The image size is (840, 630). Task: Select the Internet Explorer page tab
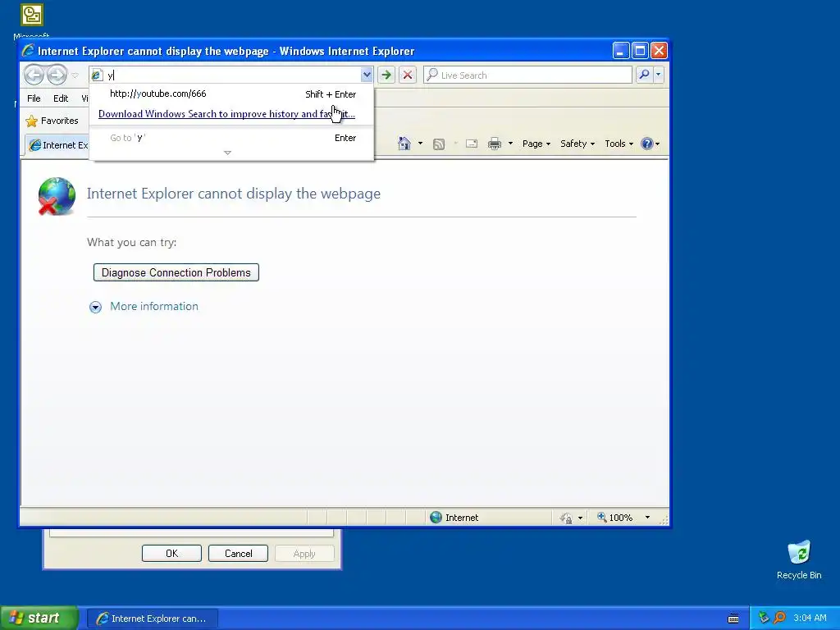[58, 145]
